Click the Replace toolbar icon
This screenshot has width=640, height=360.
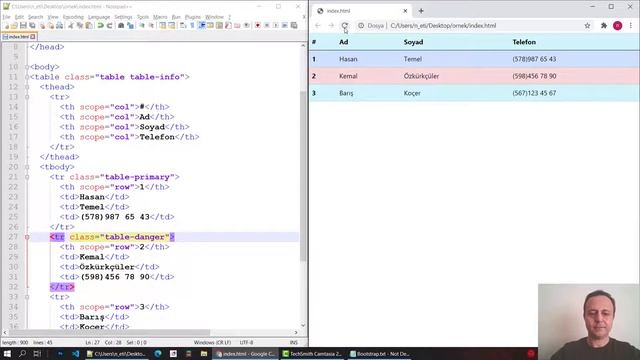[x=130, y=26]
